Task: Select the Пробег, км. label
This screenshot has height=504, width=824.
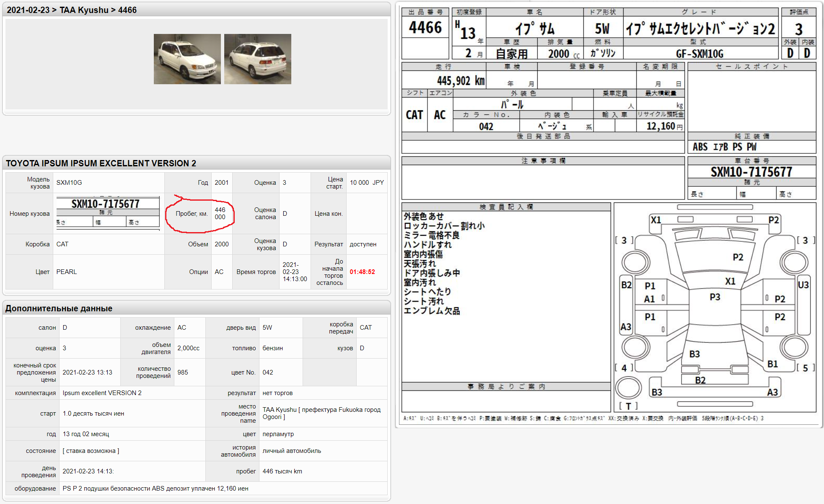Action: [192, 214]
